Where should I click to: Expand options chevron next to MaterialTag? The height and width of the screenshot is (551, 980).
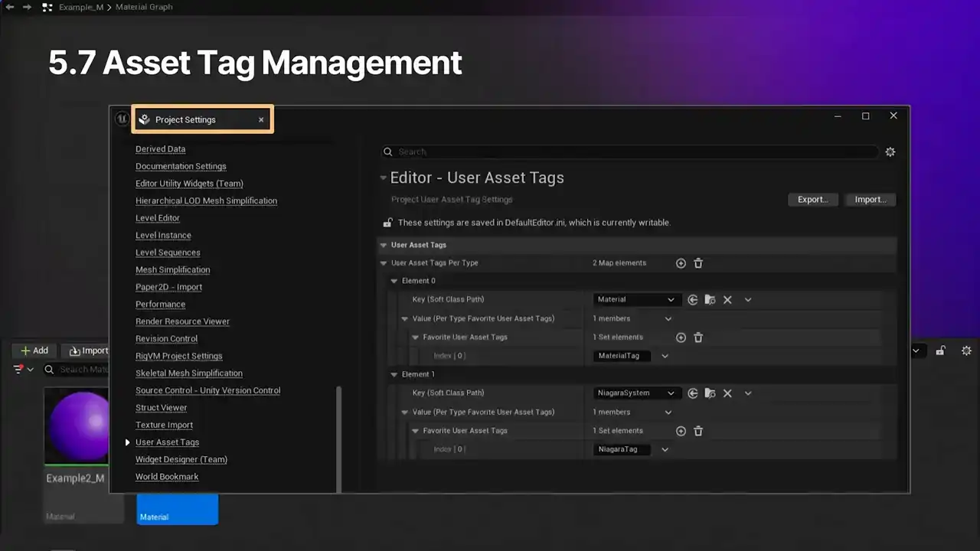[x=665, y=356]
